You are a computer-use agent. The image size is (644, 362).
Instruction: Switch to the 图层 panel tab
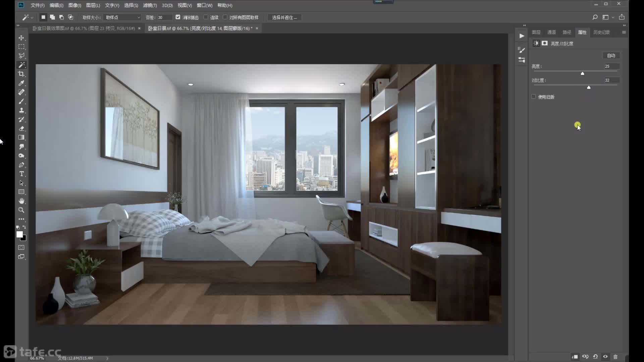point(536,32)
